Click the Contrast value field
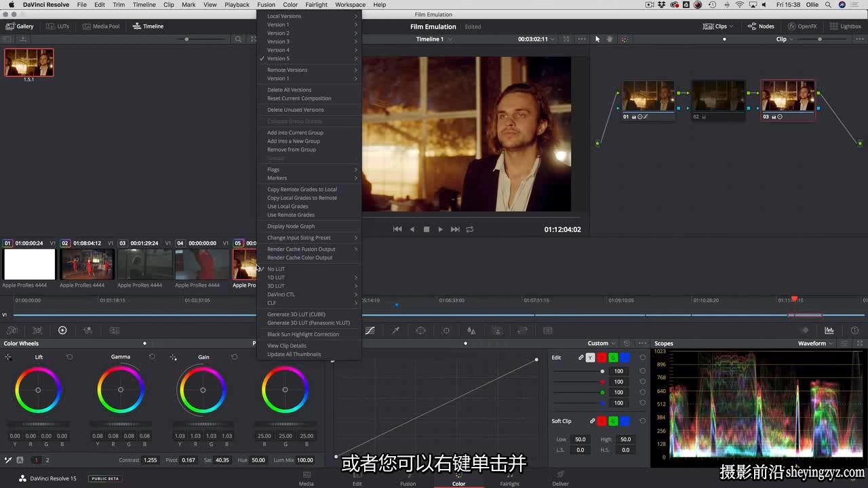 pos(151,460)
